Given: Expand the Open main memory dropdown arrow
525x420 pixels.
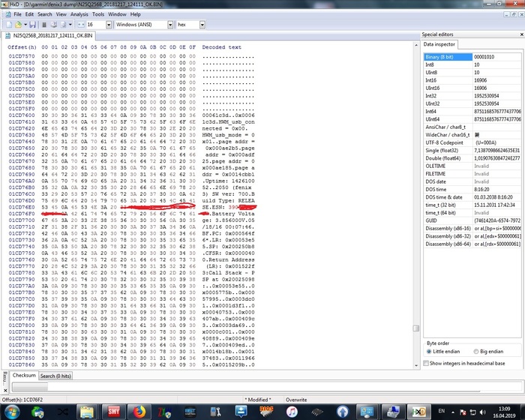Looking at the screenshot, I should coord(70,25).
